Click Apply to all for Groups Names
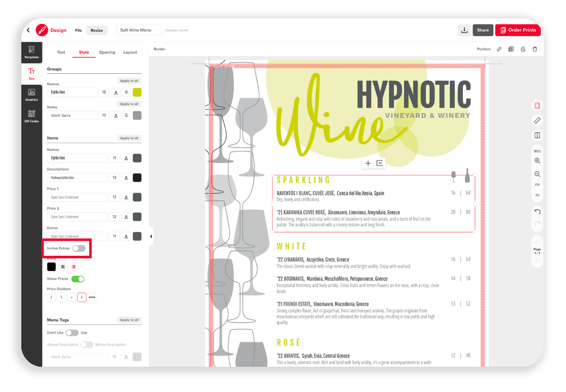566x392 pixels. tap(129, 81)
